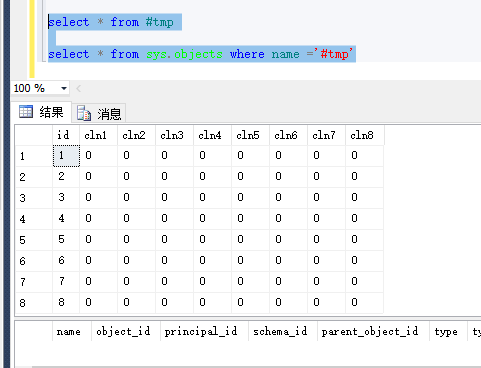
Task: Click cln8 cell in row 8
Action: (365, 303)
